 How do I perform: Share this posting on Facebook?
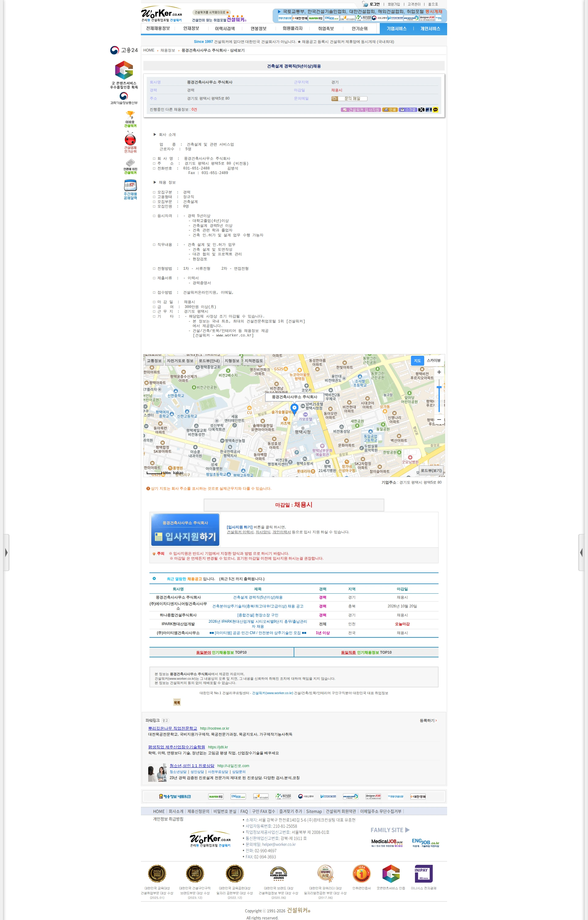[x=428, y=110]
